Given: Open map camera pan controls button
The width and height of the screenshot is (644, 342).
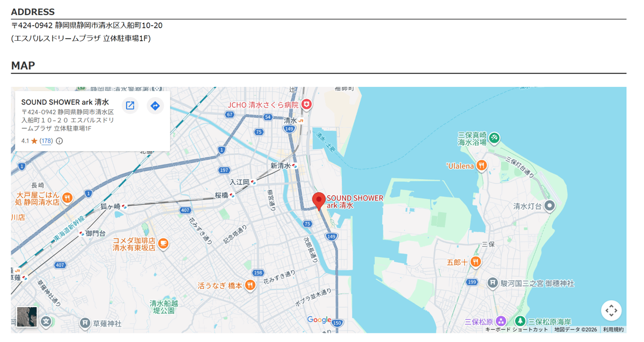Looking at the screenshot, I should point(611,310).
